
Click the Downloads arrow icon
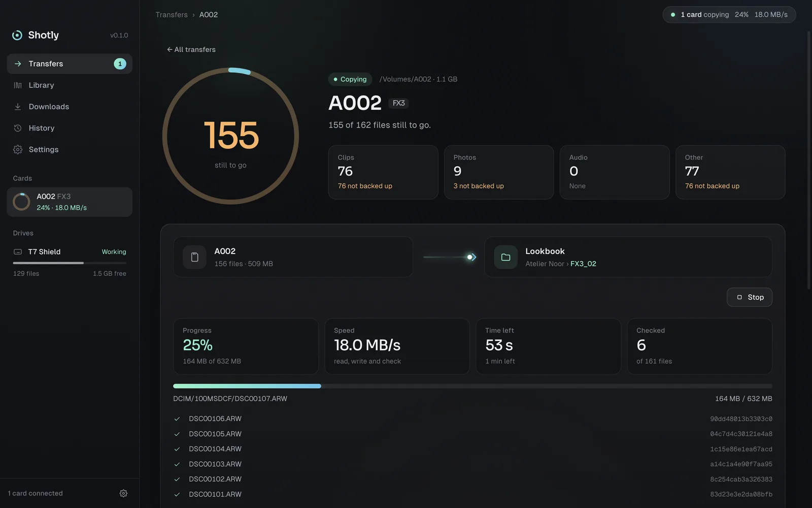pyautogui.click(x=18, y=107)
